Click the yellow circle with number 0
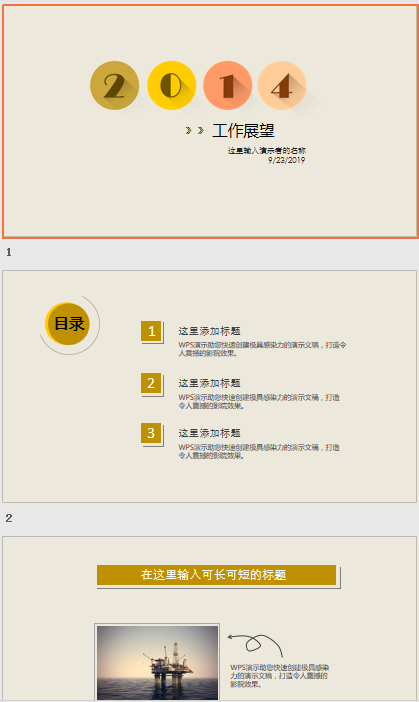Screen dimensions: 419x702 pyautogui.click(x=172, y=86)
